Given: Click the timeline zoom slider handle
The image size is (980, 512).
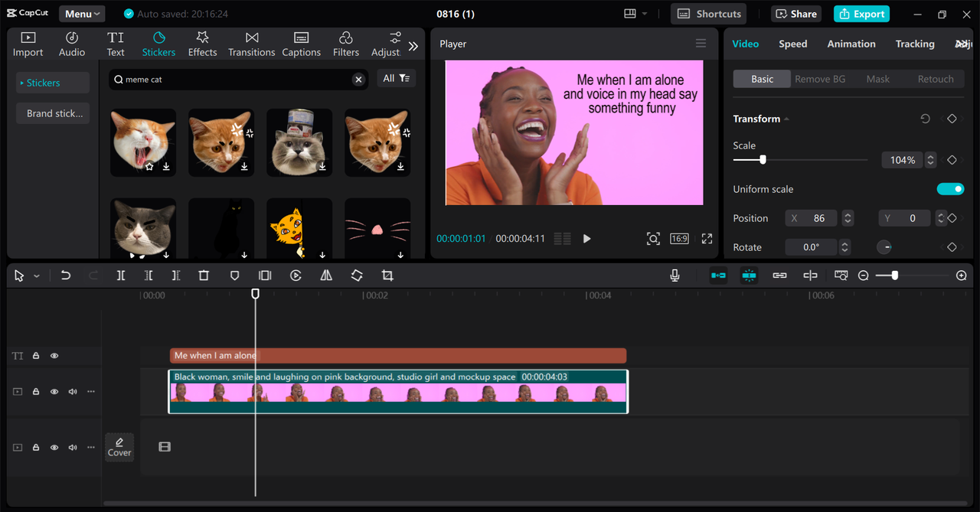Looking at the screenshot, I should [x=894, y=276].
